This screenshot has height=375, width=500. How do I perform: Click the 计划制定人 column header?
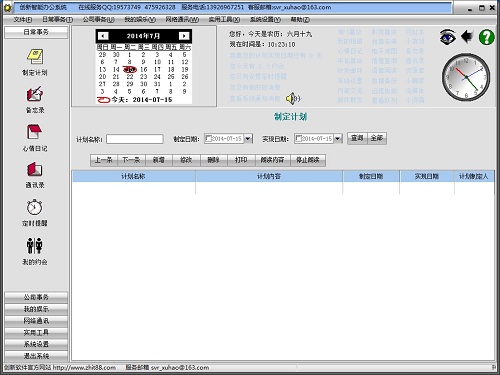pyautogui.click(x=474, y=176)
